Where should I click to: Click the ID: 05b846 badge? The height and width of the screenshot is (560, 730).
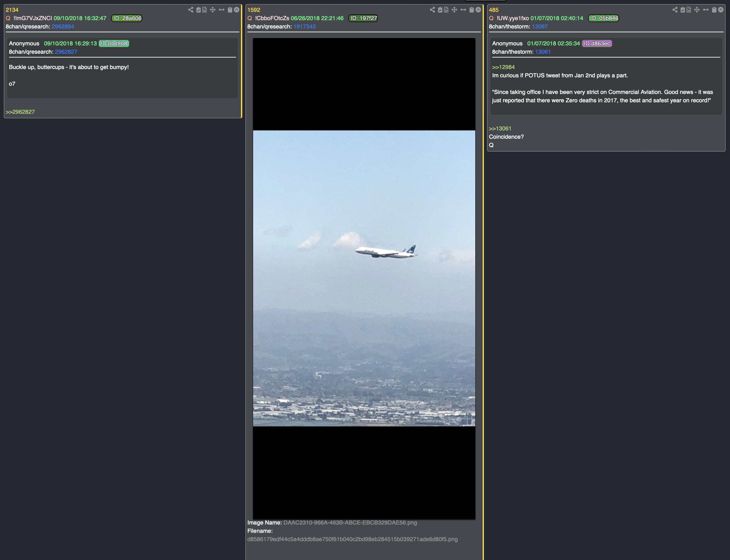(x=604, y=18)
